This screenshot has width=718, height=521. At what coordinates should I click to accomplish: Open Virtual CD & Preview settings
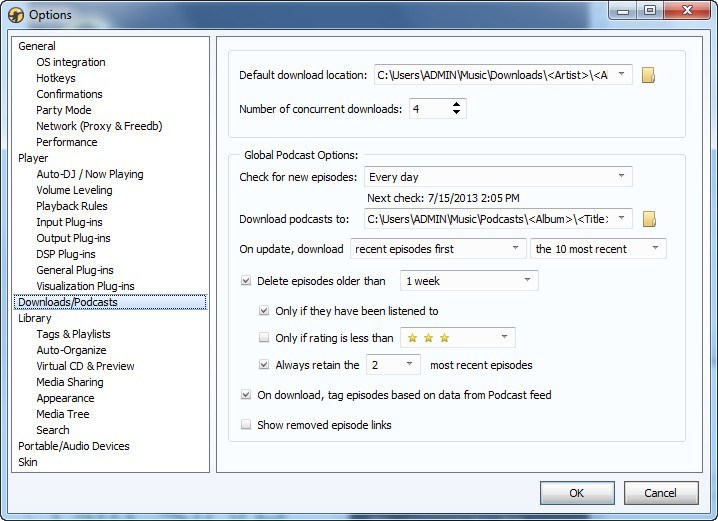pos(85,366)
